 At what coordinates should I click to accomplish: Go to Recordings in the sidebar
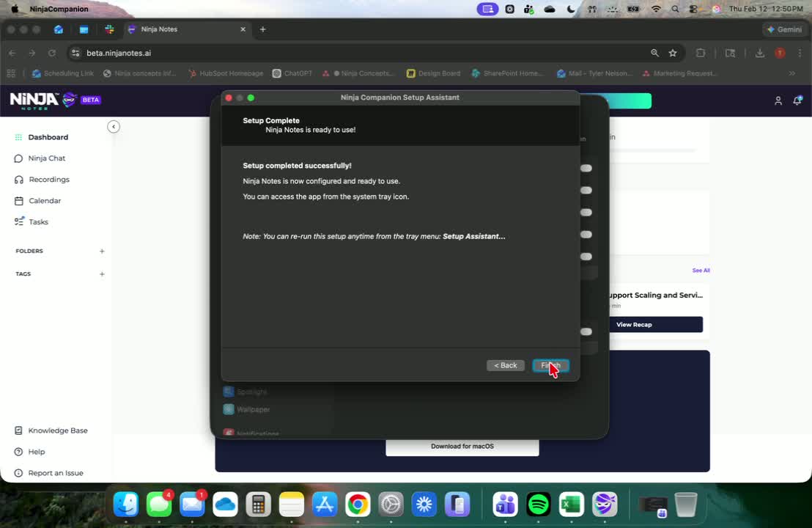(x=48, y=180)
